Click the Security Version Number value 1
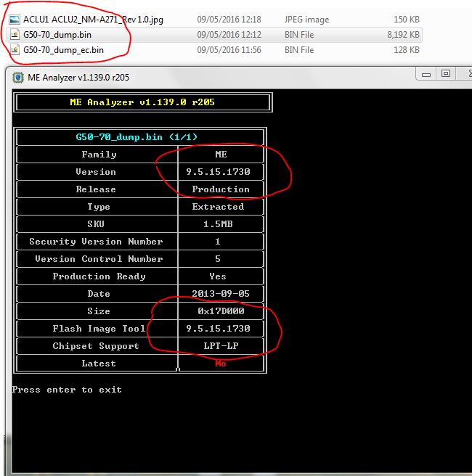Viewport: 472px width, 476px height. coord(217,242)
